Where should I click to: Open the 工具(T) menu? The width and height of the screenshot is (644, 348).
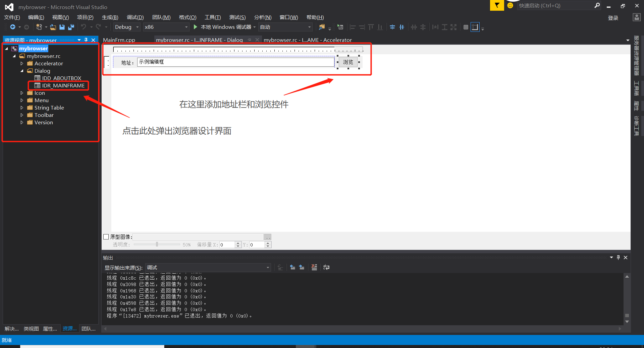pyautogui.click(x=213, y=17)
